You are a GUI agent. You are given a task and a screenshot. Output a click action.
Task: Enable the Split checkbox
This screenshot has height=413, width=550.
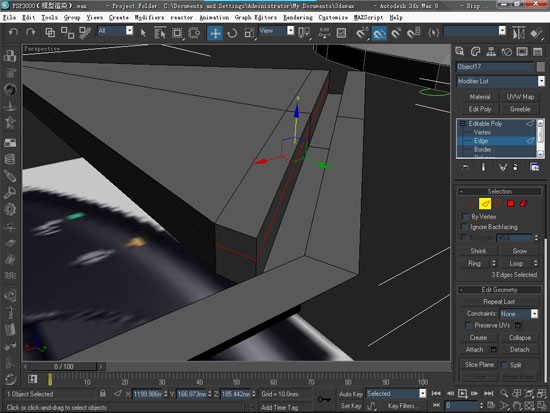(504, 365)
